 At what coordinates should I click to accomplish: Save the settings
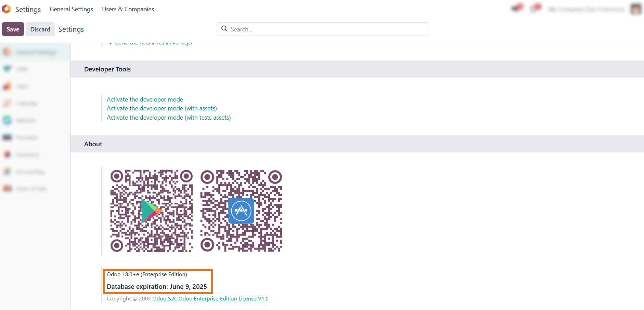pos(13,29)
